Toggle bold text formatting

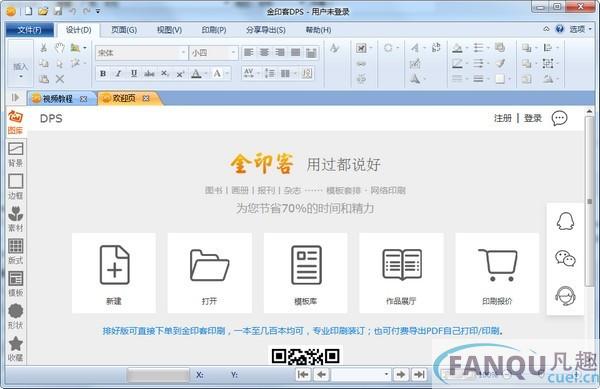[x=103, y=73]
